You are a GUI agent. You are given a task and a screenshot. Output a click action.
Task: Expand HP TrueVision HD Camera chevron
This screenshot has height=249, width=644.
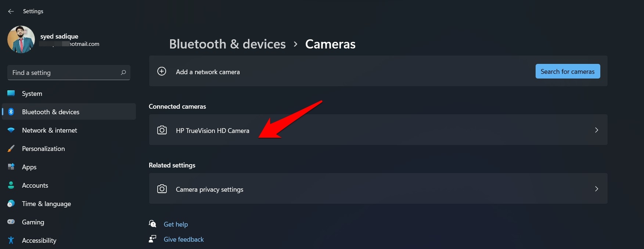(x=596, y=130)
